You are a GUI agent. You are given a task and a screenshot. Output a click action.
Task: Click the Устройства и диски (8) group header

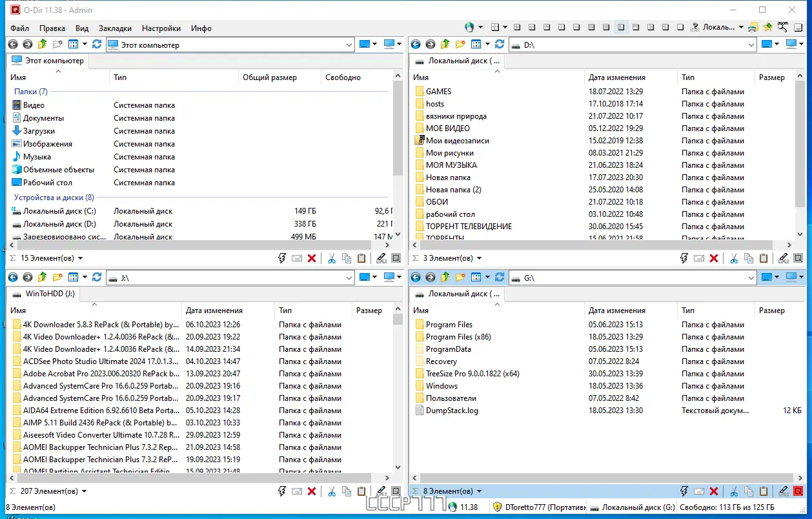[54, 198]
